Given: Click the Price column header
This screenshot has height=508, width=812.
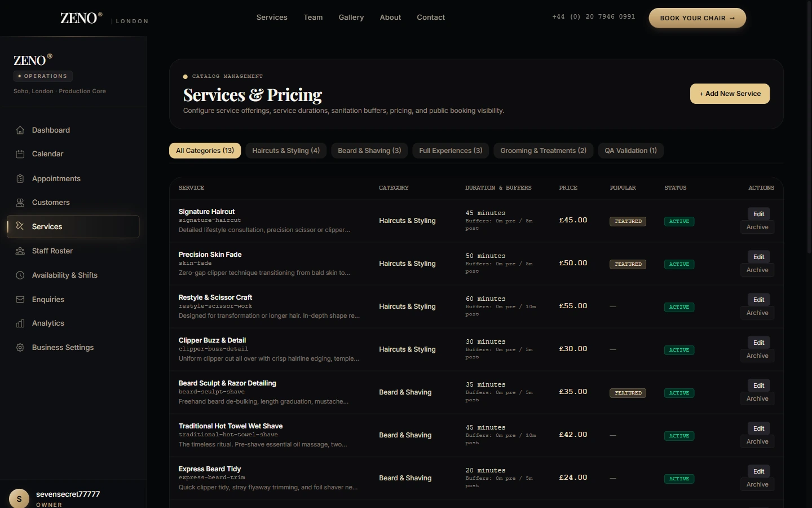Looking at the screenshot, I should coord(568,188).
